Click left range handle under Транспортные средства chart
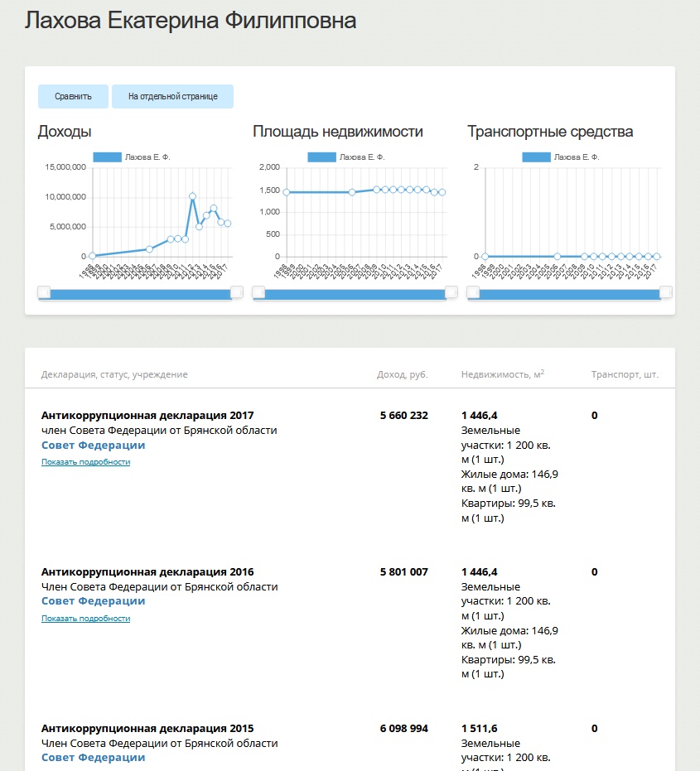The image size is (700, 771). point(473,292)
